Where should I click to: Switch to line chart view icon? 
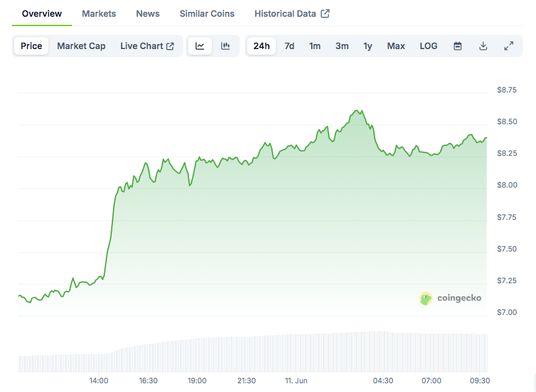200,46
